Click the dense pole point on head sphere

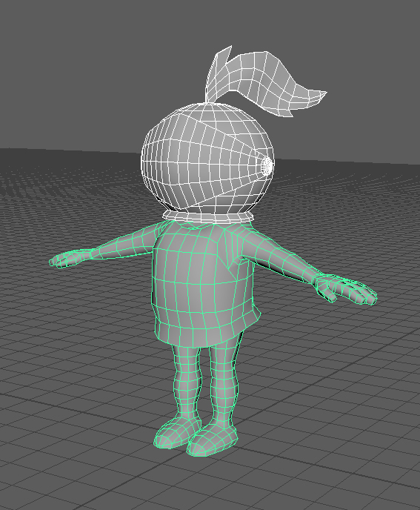(267, 166)
